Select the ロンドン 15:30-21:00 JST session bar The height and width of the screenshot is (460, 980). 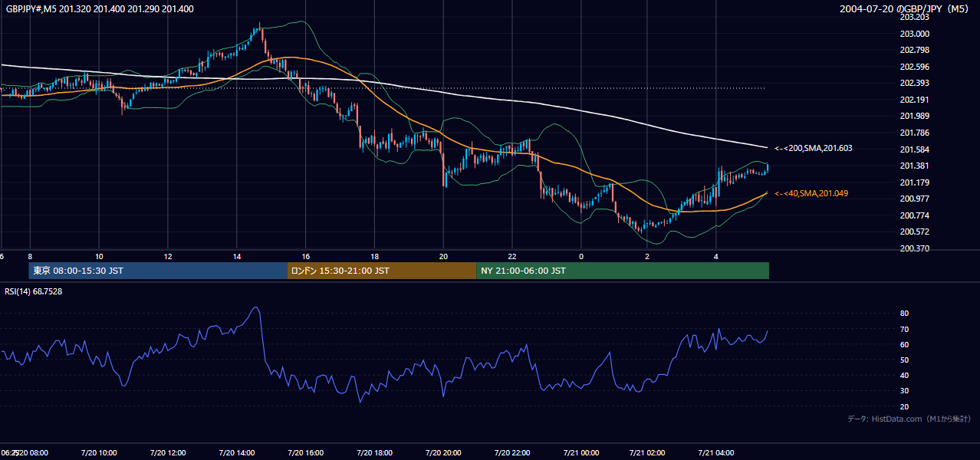(381, 271)
